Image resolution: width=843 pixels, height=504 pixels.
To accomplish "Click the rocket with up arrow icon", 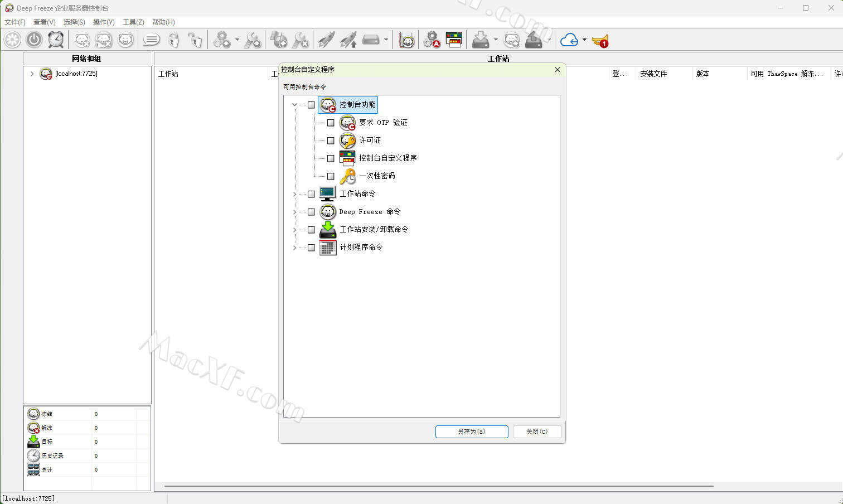I will click(x=348, y=40).
